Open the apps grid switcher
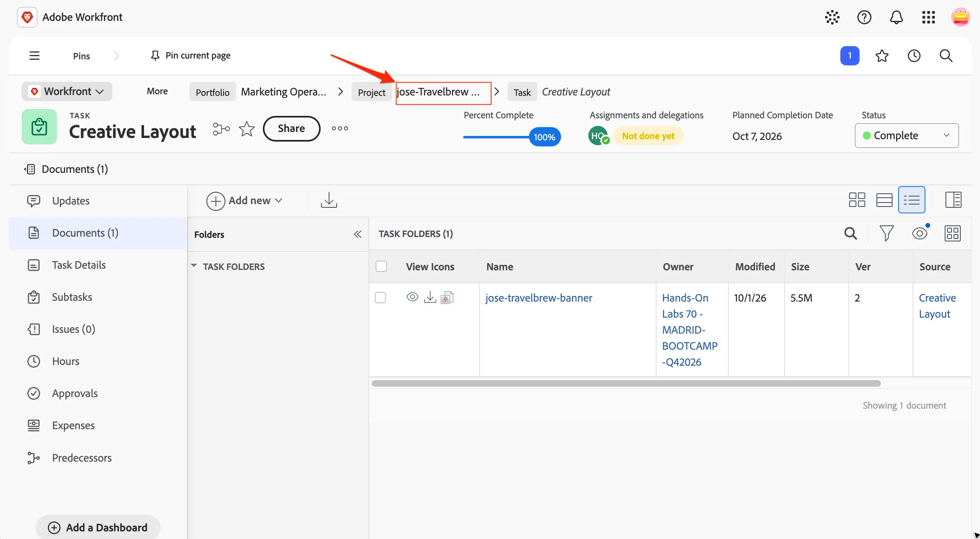 [928, 17]
